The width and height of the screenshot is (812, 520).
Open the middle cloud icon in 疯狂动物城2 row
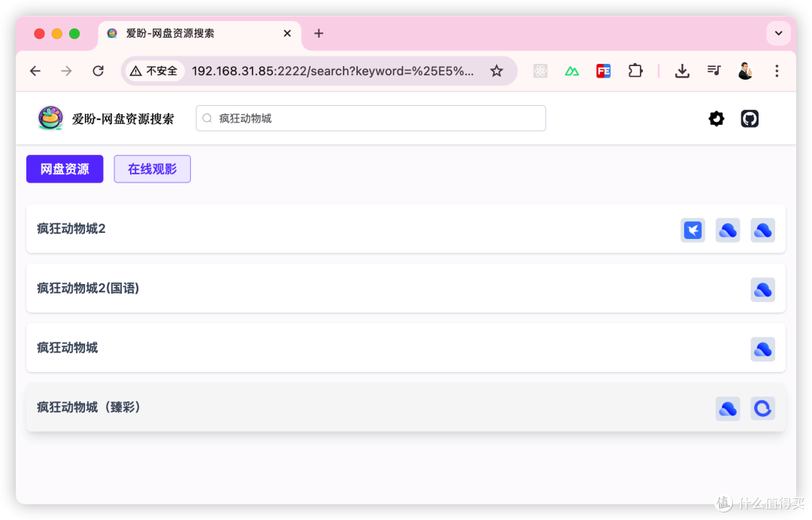pos(728,230)
